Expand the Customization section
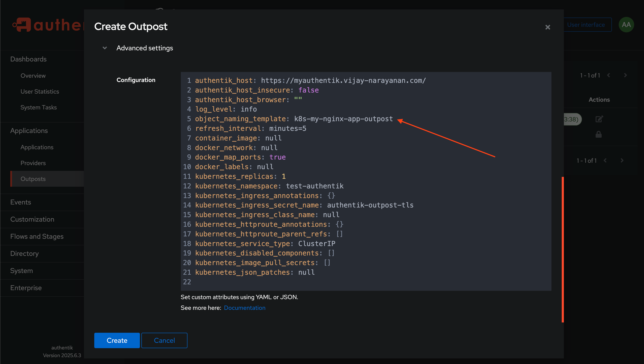Image resolution: width=644 pixels, height=364 pixels. click(32, 219)
